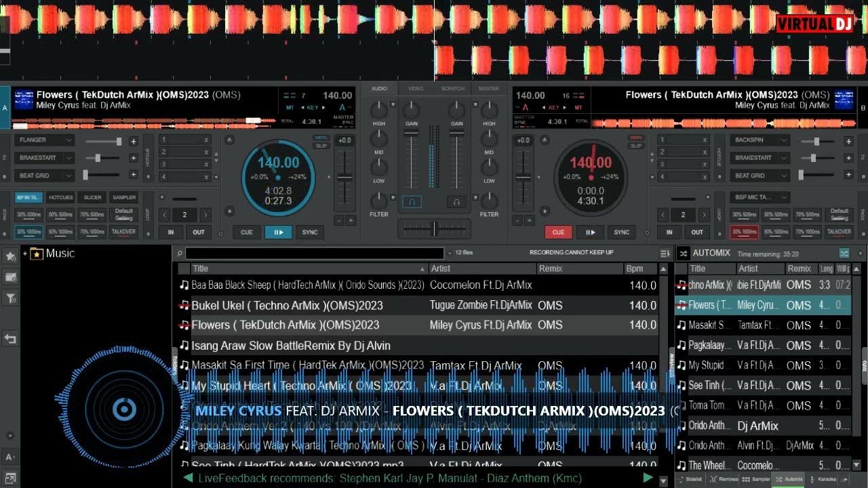Click the stop button left of deck A jogwheel
This screenshot has width=868, height=488.
click(229, 211)
